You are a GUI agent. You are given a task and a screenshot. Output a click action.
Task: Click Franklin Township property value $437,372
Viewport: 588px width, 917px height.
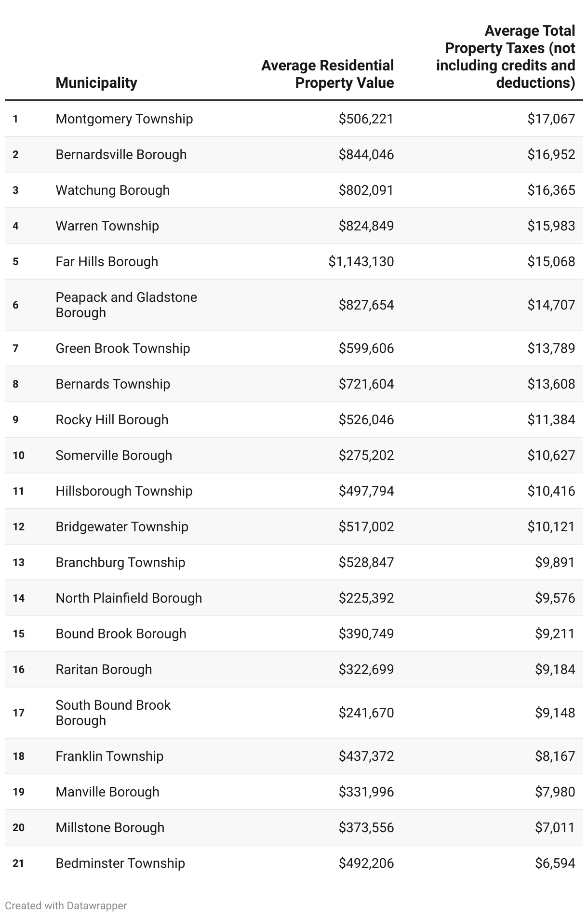[366, 756]
